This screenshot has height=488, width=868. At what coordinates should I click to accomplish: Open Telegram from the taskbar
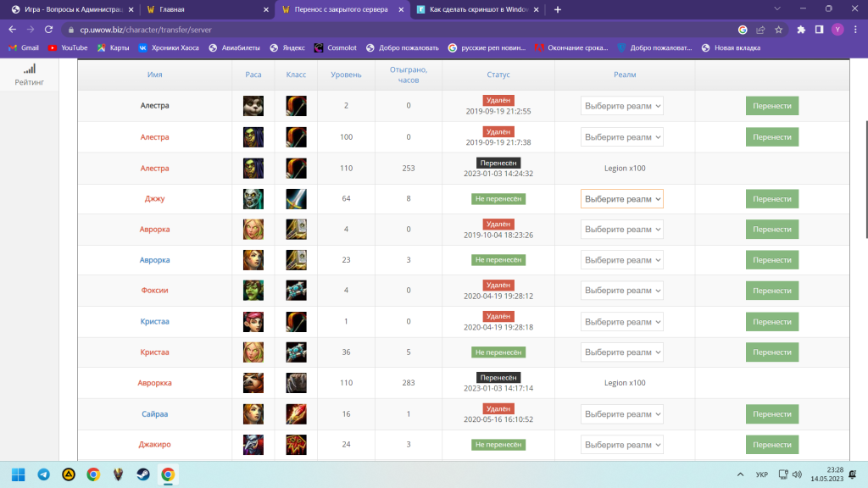point(43,474)
